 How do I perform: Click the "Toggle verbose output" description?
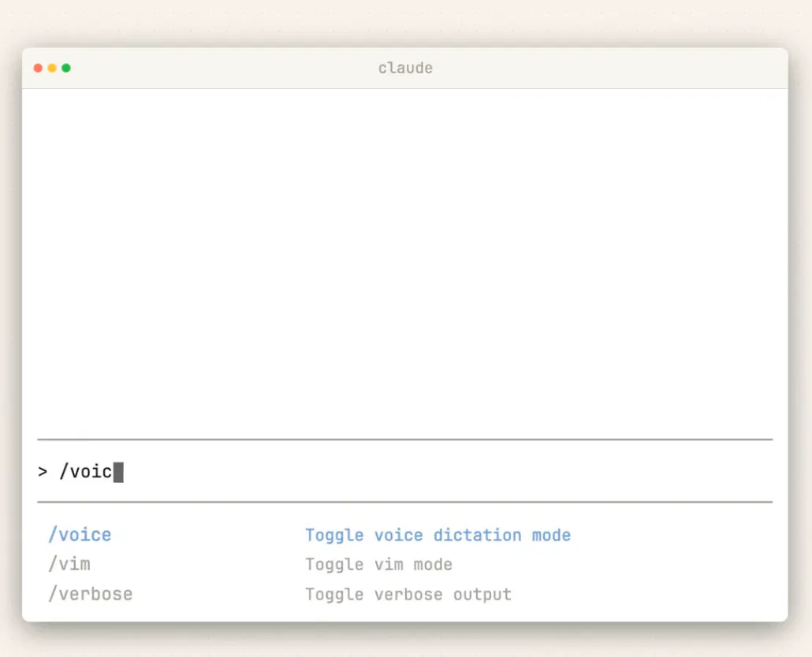408,595
